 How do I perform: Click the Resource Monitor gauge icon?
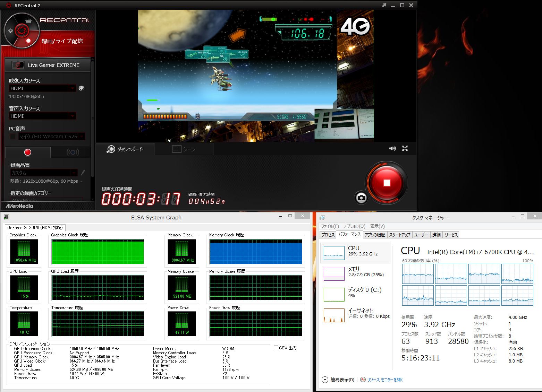363,380
